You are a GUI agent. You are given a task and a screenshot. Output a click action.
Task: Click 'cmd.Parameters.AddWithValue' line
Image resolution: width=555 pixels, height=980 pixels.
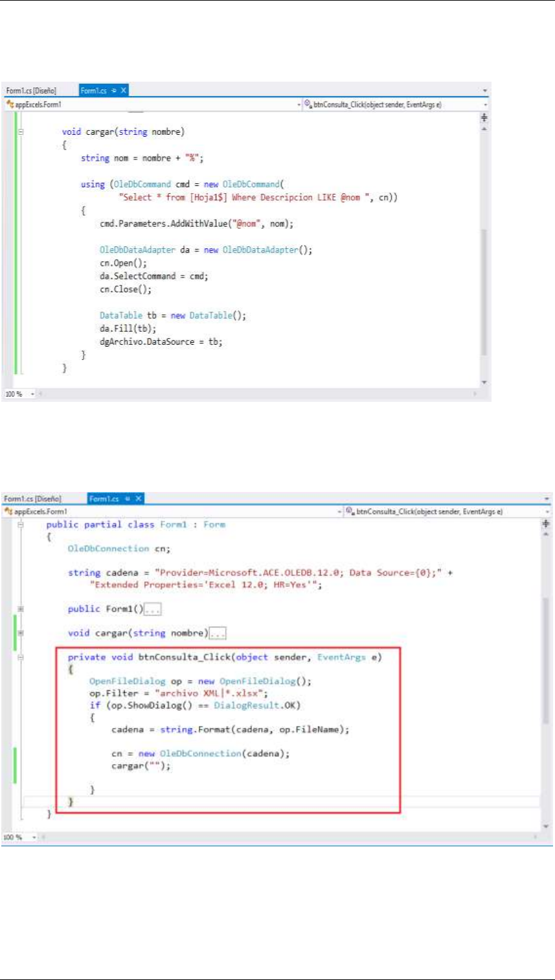[x=196, y=224]
